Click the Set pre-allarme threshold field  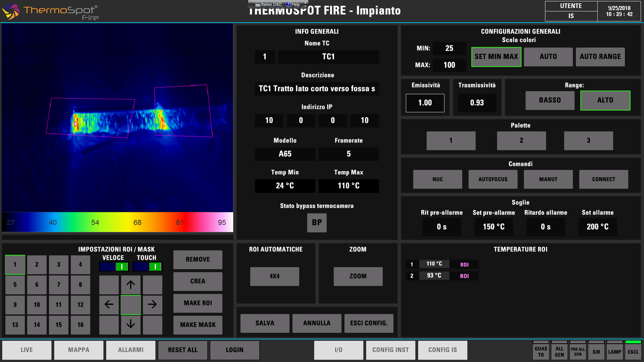coord(494,227)
